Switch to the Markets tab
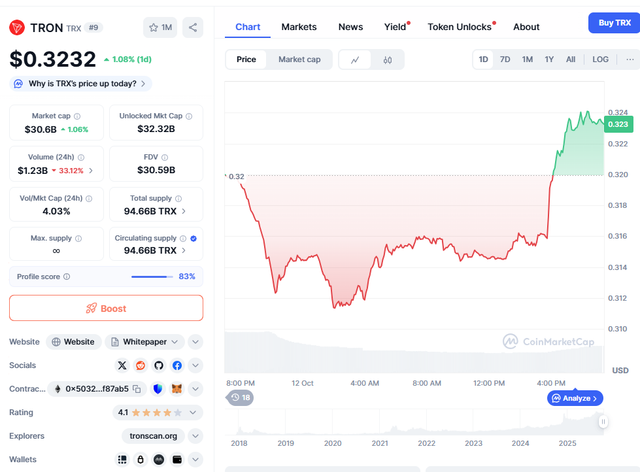 [299, 27]
